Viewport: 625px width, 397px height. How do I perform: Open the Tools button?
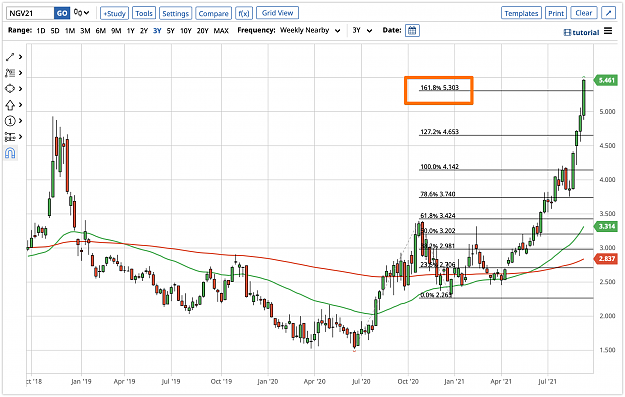144,13
